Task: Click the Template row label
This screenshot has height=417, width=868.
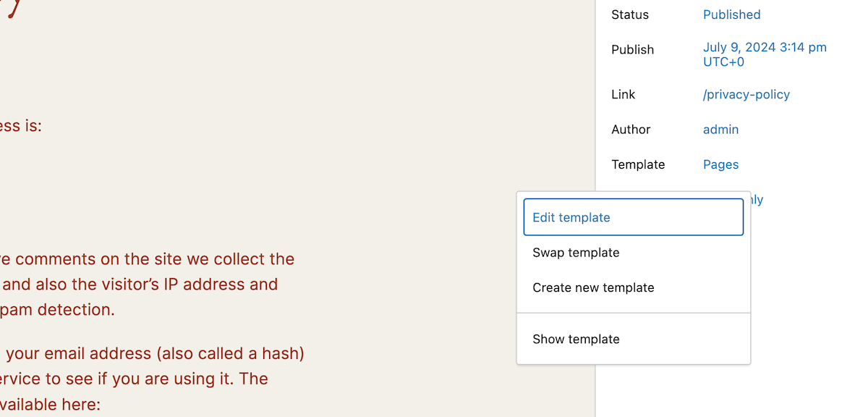Action: pyautogui.click(x=637, y=164)
